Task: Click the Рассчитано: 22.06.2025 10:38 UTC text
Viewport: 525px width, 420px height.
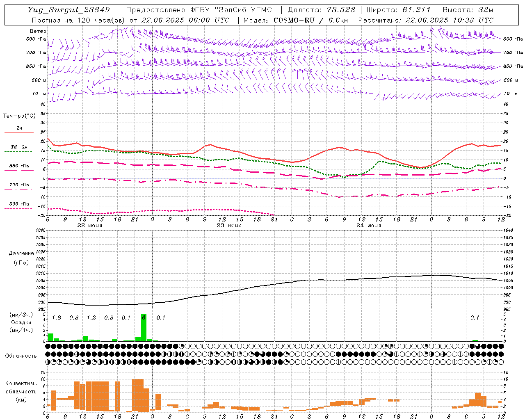Action: pyautogui.click(x=426, y=20)
